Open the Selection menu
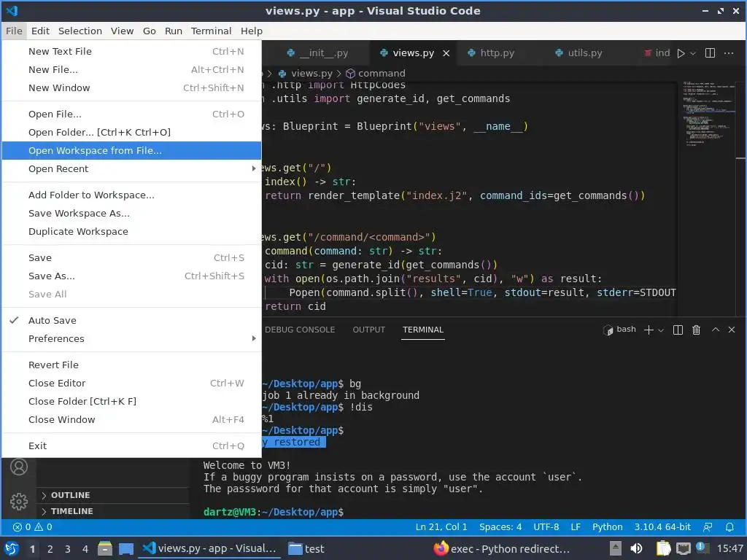 click(x=80, y=31)
